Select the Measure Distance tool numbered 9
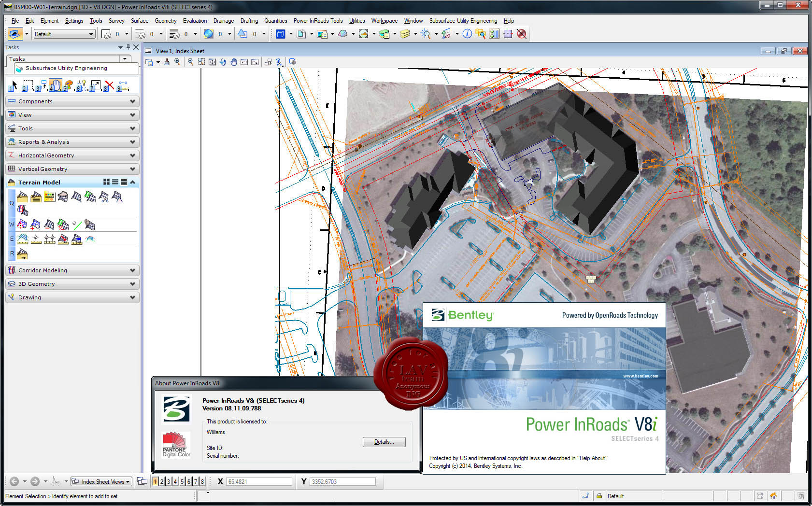This screenshot has height=506, width=812. [123, 86]
